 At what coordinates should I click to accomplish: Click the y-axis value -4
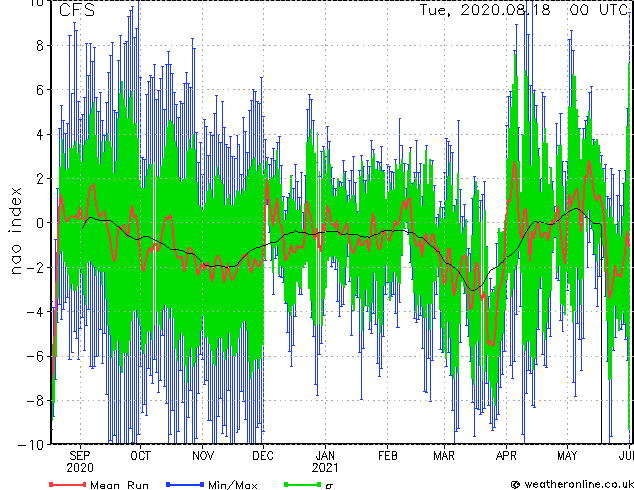[x=35, y=312]
